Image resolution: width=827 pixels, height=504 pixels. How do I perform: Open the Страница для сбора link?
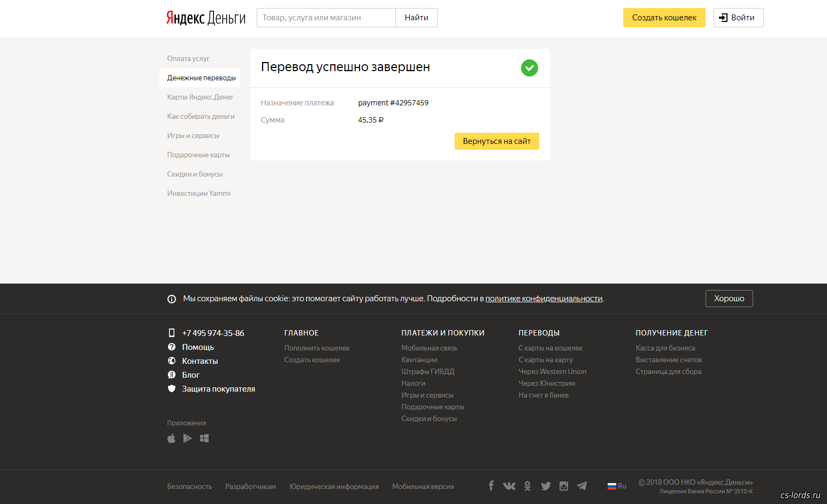click(668, 371)
